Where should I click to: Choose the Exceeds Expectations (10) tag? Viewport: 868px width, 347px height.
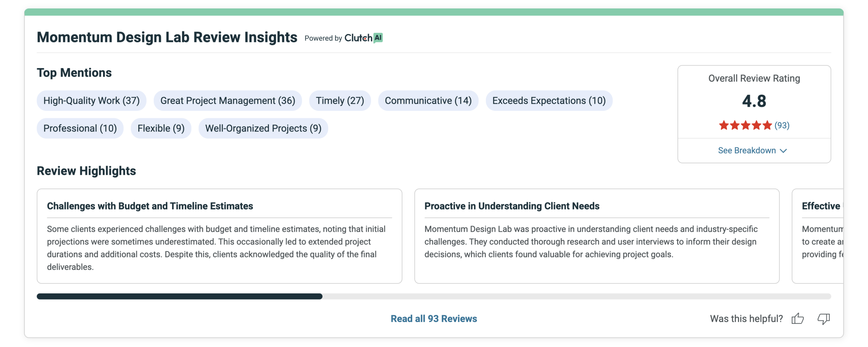[549, 101]
